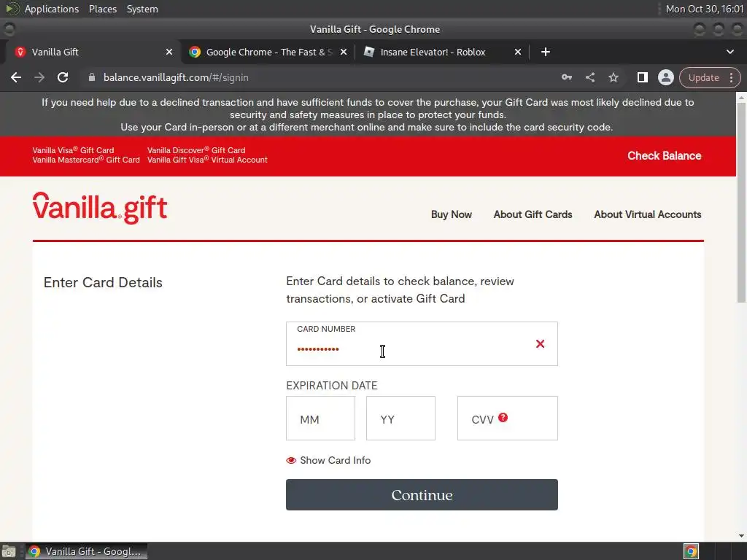Click the CVV help question mark icon
Screen dimensions: 747x560
click(x=503, y=418)
